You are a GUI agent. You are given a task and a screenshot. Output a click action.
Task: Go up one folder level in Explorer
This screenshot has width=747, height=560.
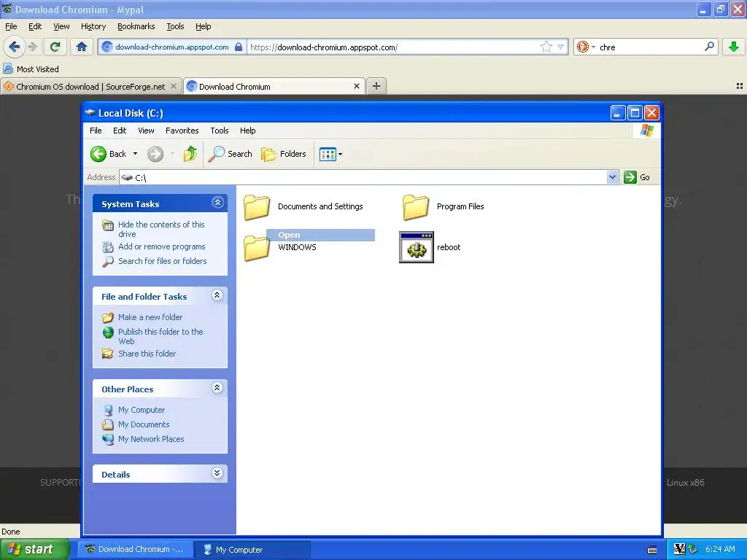[x=190, y=154]
